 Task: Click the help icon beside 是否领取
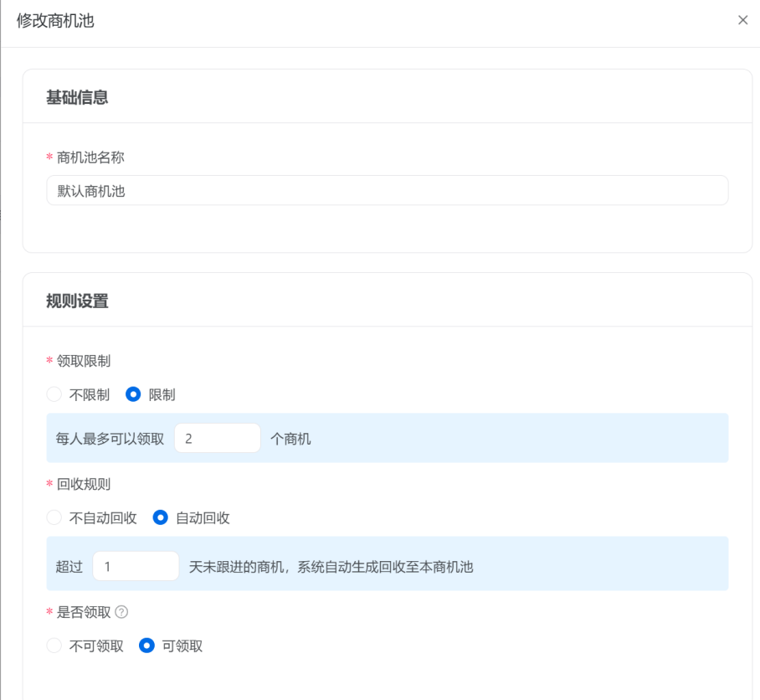(121, 612)
